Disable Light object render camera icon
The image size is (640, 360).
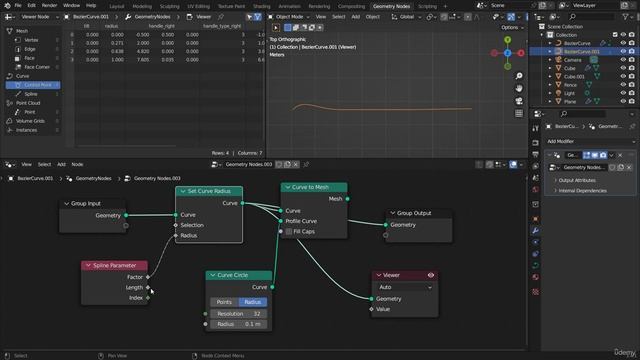pos(632,93)
